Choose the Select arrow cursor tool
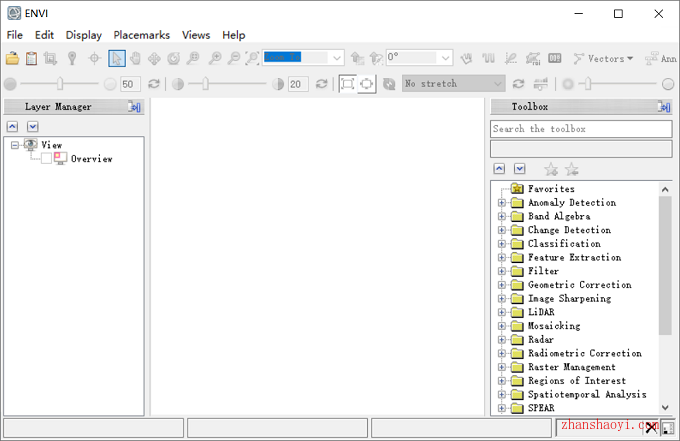 (117, 59)
